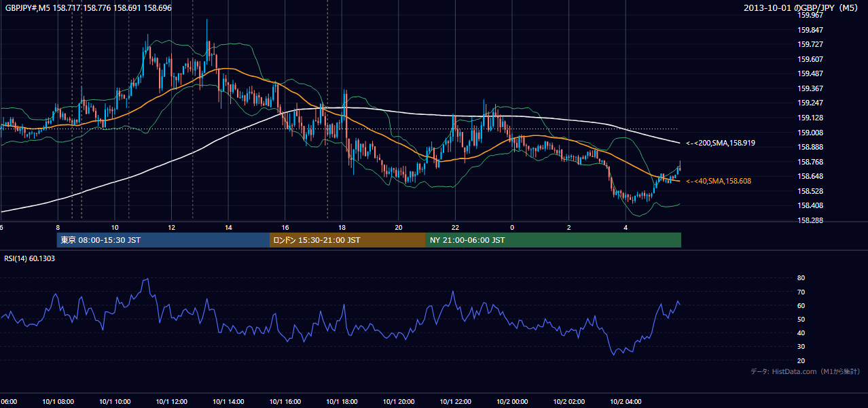The height and width of the screenshot is (408, 868).
Task: Click the 10/1 14:00 time label
Action: point(228,402)
